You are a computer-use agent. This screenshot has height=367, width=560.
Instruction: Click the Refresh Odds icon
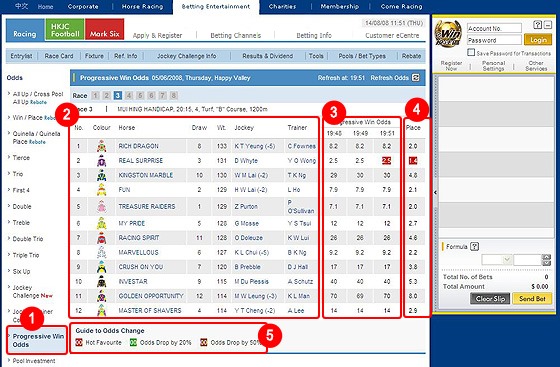point(416,77)
